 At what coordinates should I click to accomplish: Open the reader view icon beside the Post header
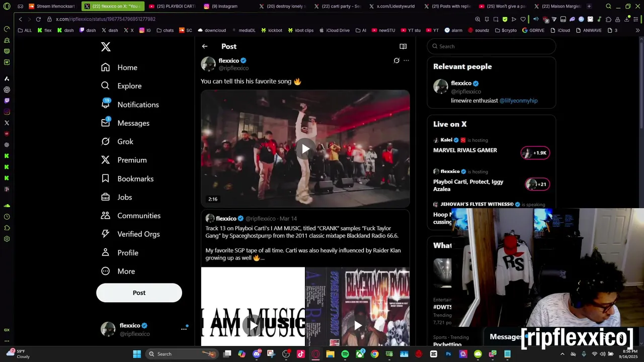[x=403, y=46]
